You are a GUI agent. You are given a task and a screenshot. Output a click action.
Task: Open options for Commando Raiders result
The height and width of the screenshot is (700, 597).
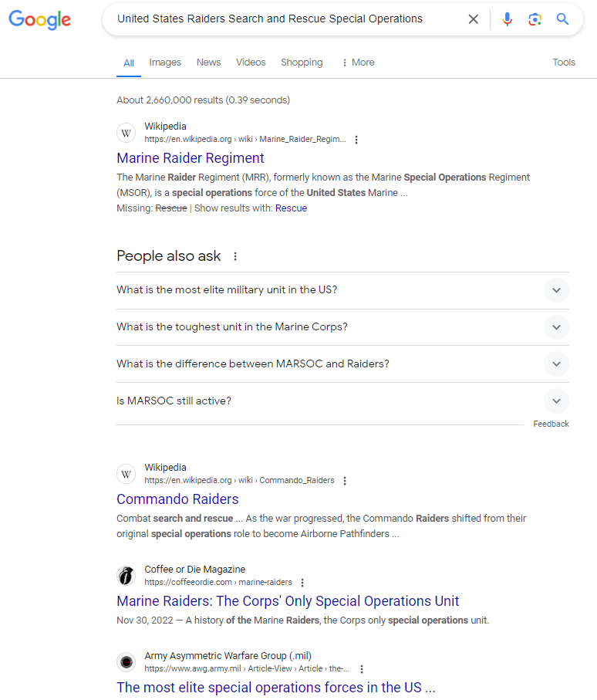click(x=345, y=481)
